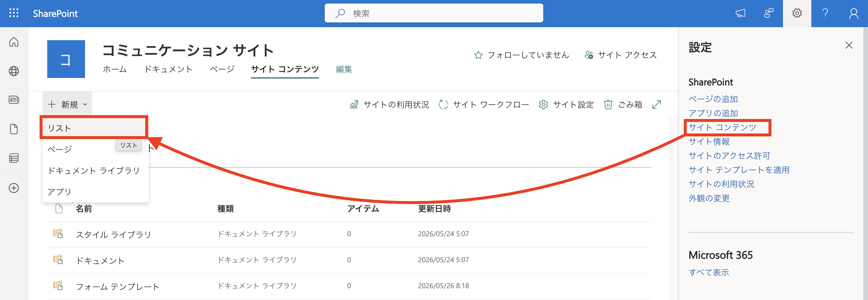Image resolution: width=868 pixels, height=300 pixels.
Task: Click the Create plus circle icon
Action: 14,188
